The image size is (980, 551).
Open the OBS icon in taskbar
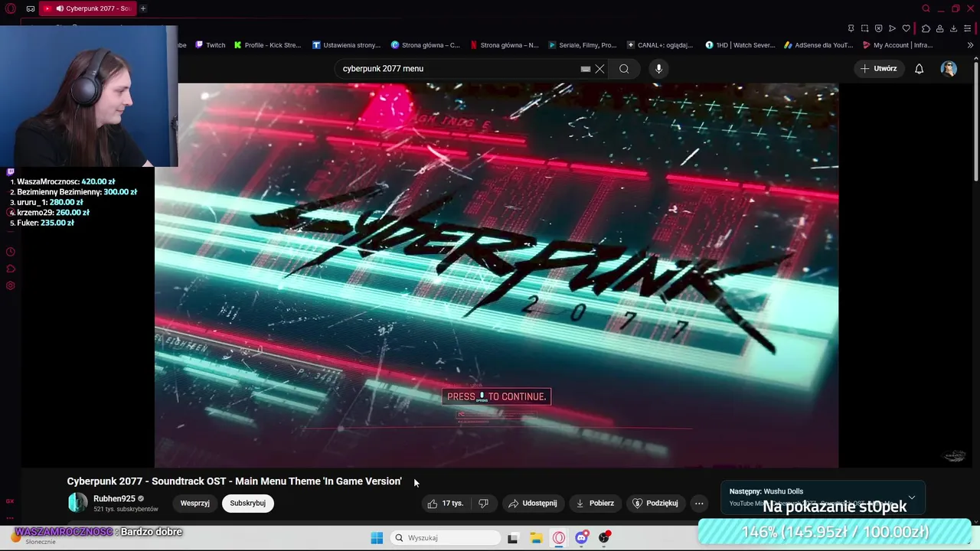click(605, 538)
